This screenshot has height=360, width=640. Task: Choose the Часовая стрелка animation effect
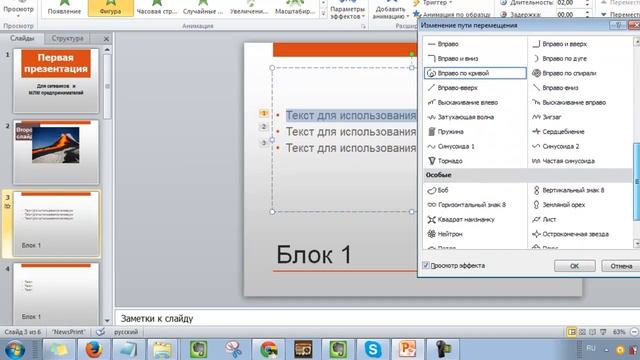(x=157, y=7)
